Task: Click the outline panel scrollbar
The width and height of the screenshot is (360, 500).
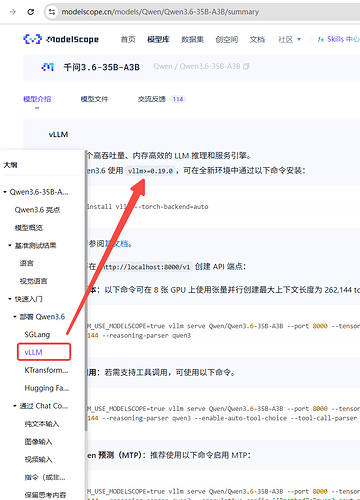Action: click(x=86, y=290)
